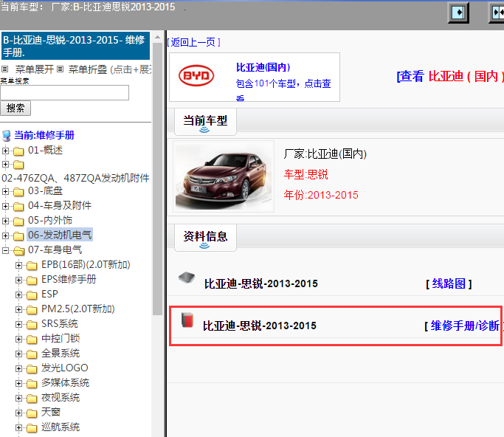
Task: Click the collapse-arrows icon in the top bar
Action: (497, 13)
